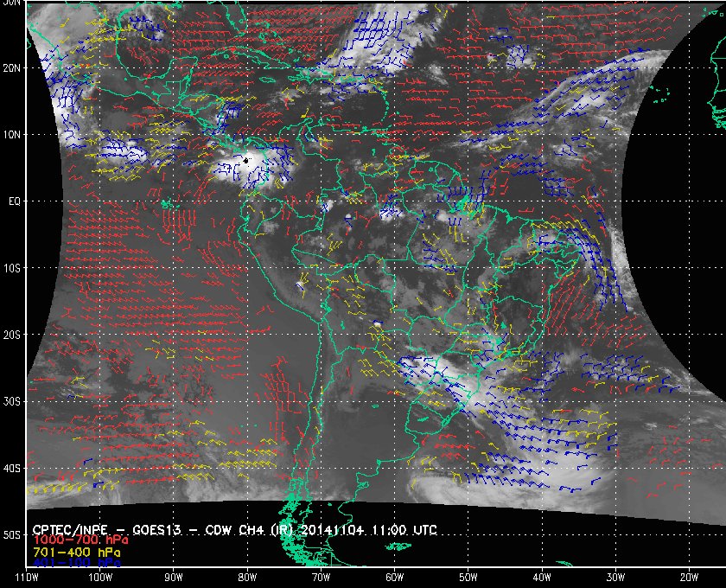Click the 70W longitude label
Screen dimensions: 726x588
click(321, 578)
